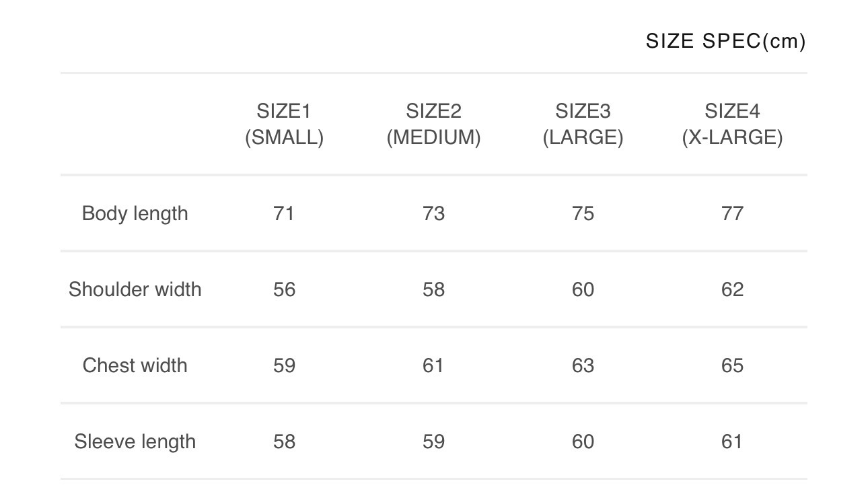Click the X-LARGE shoulder width value 62
This screenshot has width=868, height=498.
[x=732, y=289]
